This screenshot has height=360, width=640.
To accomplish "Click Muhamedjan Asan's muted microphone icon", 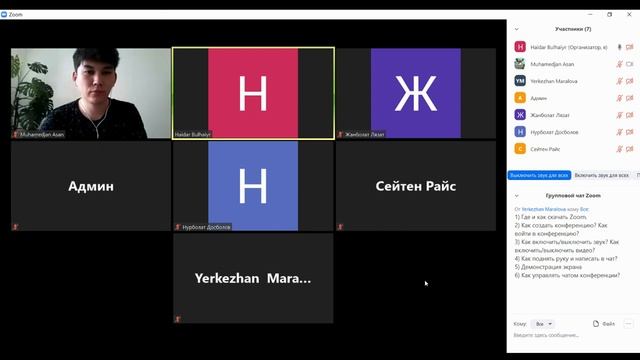I will pyautogui.click(x=619, y=64).
